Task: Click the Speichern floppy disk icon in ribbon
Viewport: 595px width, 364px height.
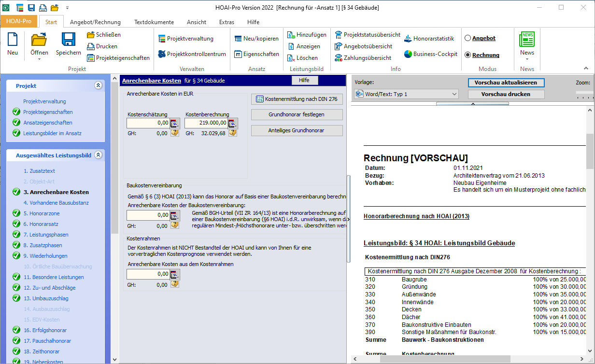Action: coord(68,40)
